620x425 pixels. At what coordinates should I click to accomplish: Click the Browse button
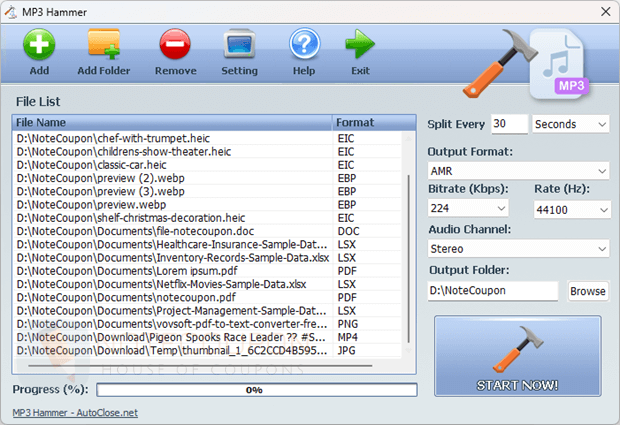point(588,291)
